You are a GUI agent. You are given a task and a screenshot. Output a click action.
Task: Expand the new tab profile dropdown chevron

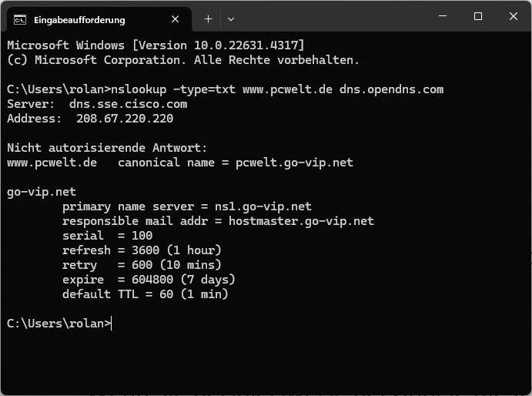pos(231,18)
